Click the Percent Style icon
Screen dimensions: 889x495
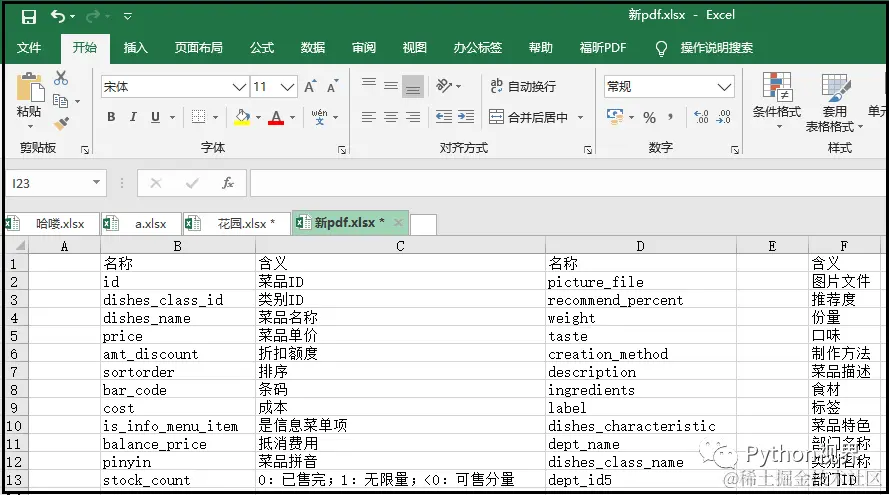[650, 117]
